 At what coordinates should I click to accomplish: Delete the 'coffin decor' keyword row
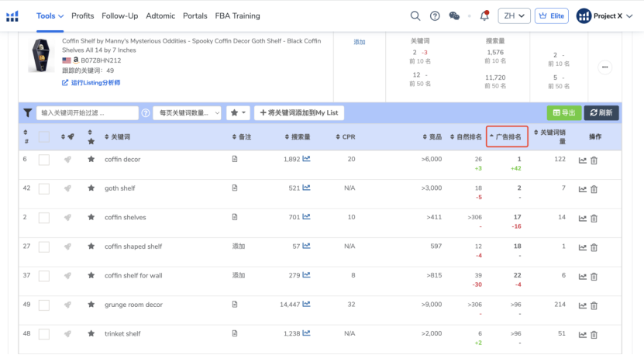tap(594, 160)
